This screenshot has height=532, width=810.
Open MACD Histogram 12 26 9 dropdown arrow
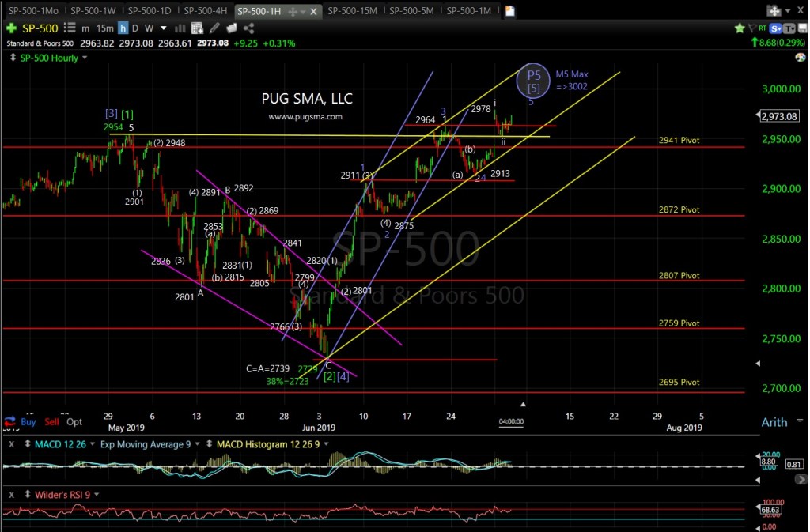(x=327, y=443)
